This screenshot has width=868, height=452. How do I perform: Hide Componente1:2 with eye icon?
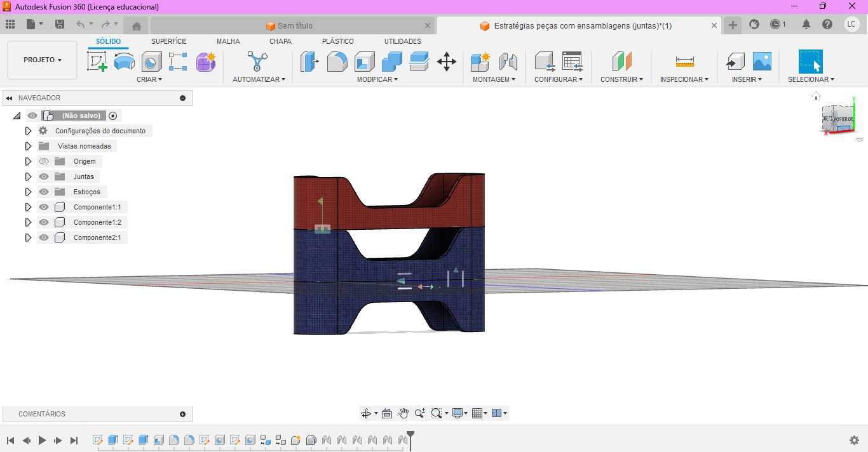44,222
